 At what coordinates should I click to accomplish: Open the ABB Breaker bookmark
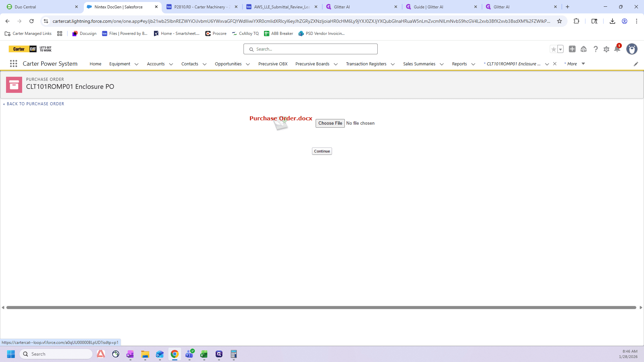[278, 34]
